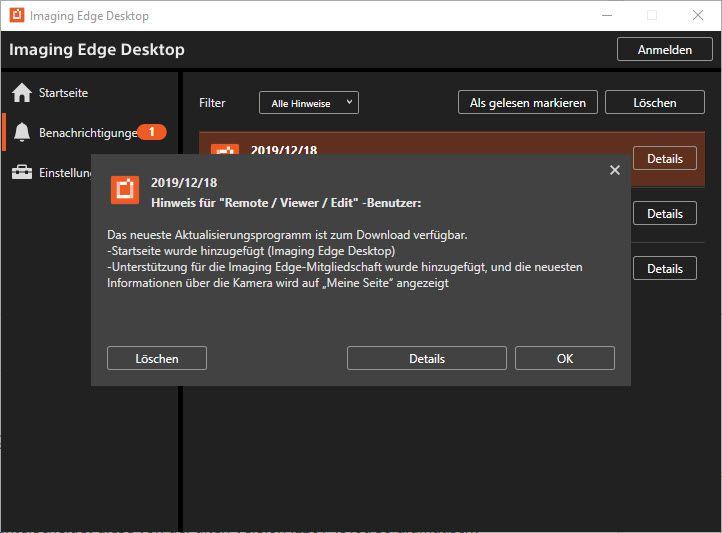Click the orange notification count badge
This screenshot has width=722, height=533.
[x=152, y=132]
